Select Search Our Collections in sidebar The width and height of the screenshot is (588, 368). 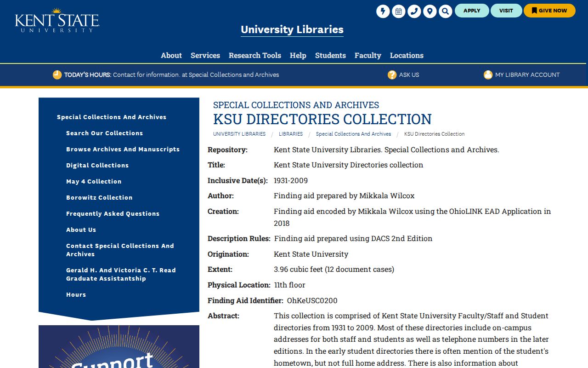pos(105,133)
